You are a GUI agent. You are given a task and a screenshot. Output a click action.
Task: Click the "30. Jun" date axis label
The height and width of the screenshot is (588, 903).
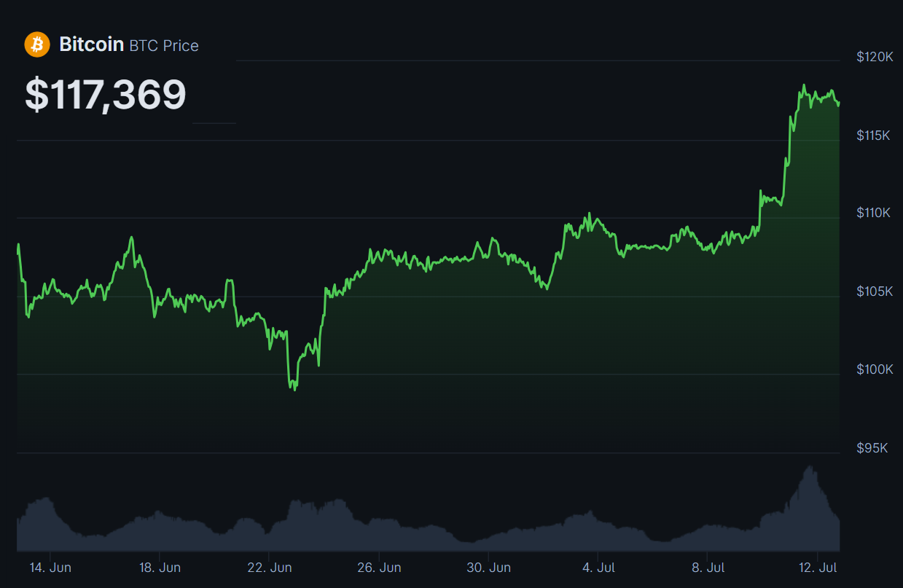488,567
